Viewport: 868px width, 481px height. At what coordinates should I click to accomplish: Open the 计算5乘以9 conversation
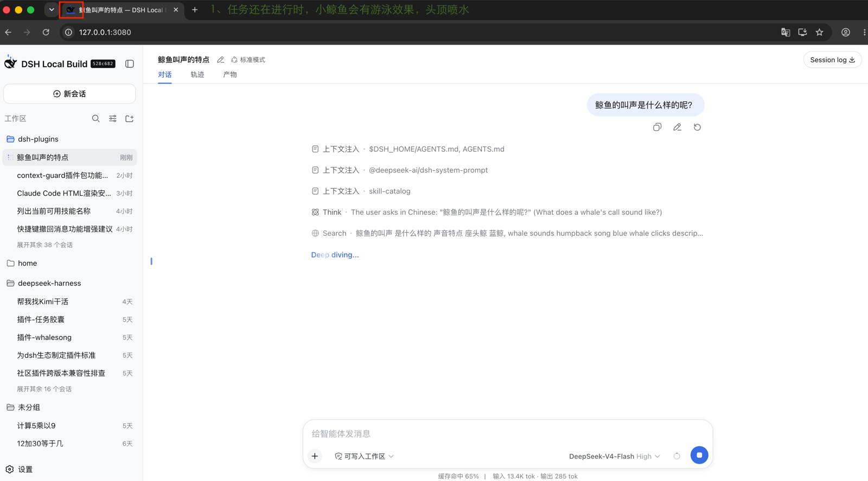(x=69, y=426)
